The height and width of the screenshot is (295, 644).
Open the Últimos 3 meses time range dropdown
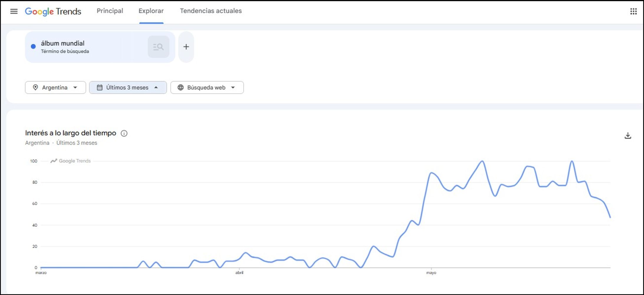[x=128, y=88]
